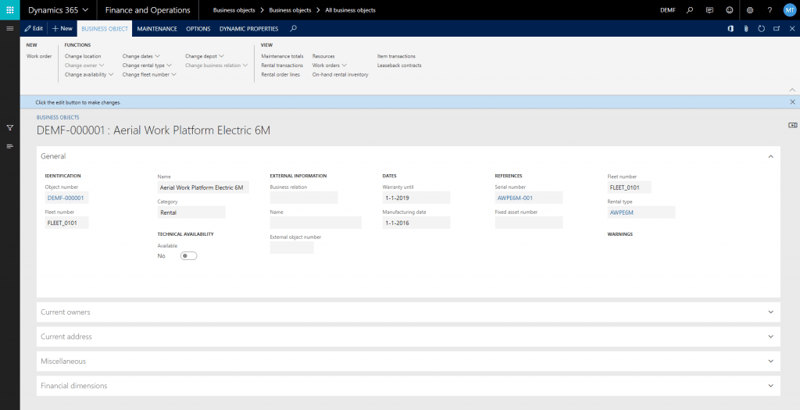Image resolution: width=800 pixels, height=410 pixels.
Task: Show the related list lines icon
Action: 10,146
